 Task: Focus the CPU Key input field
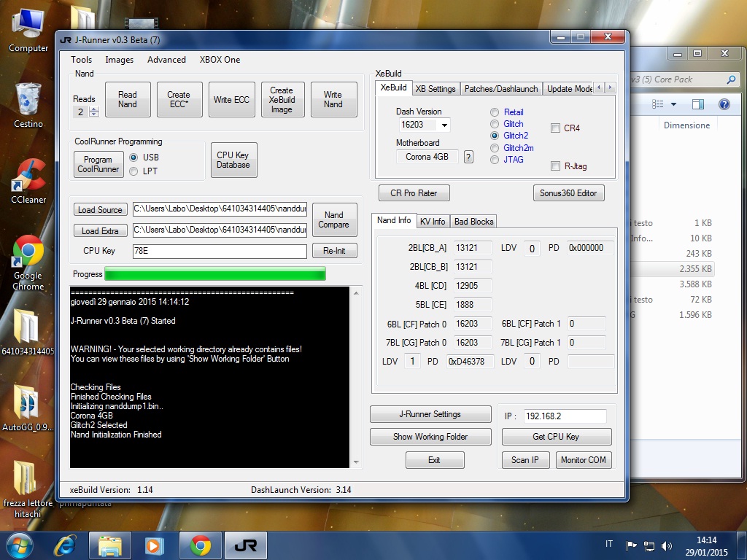pos(220,251)
